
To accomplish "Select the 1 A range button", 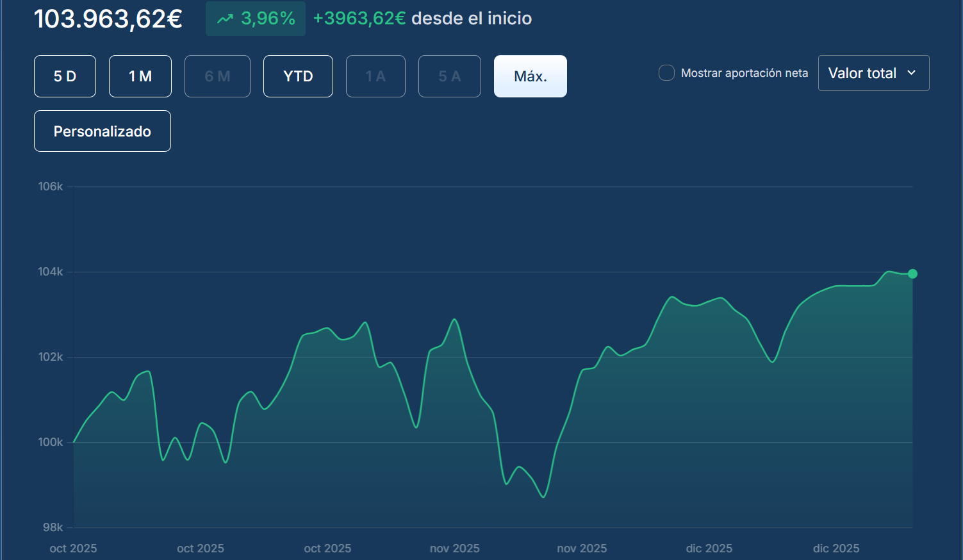I will 375,76.
